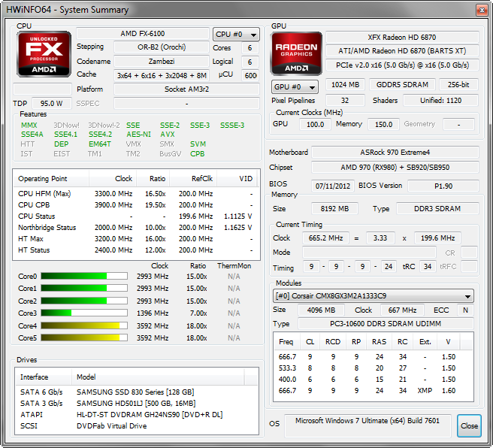Select the HT Max row
The image size is (493, 448).
pyautogui.click(x=136, y=239)
